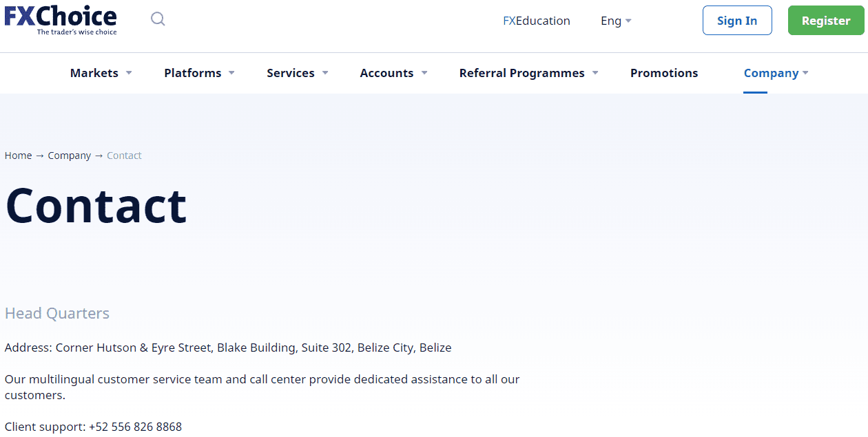Navigate to Home in the breadcrumb
868x437 pixels.
click(x=18, y=156)
